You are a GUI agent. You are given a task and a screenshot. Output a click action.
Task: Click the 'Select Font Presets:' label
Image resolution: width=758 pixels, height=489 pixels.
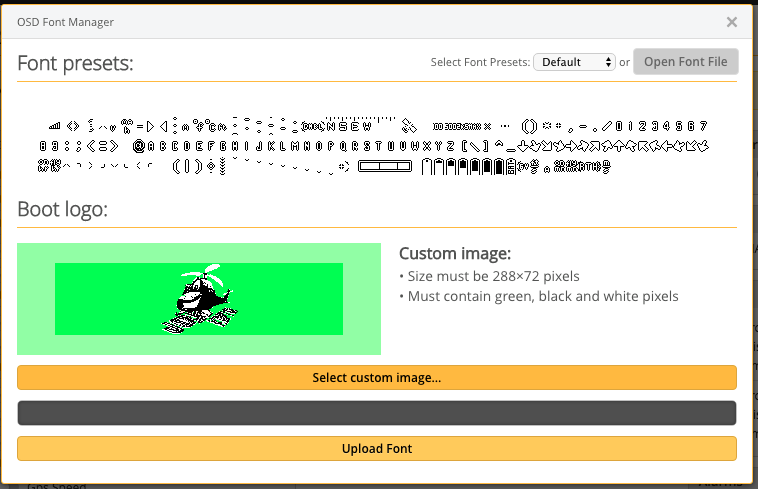[x=481, y=62]
